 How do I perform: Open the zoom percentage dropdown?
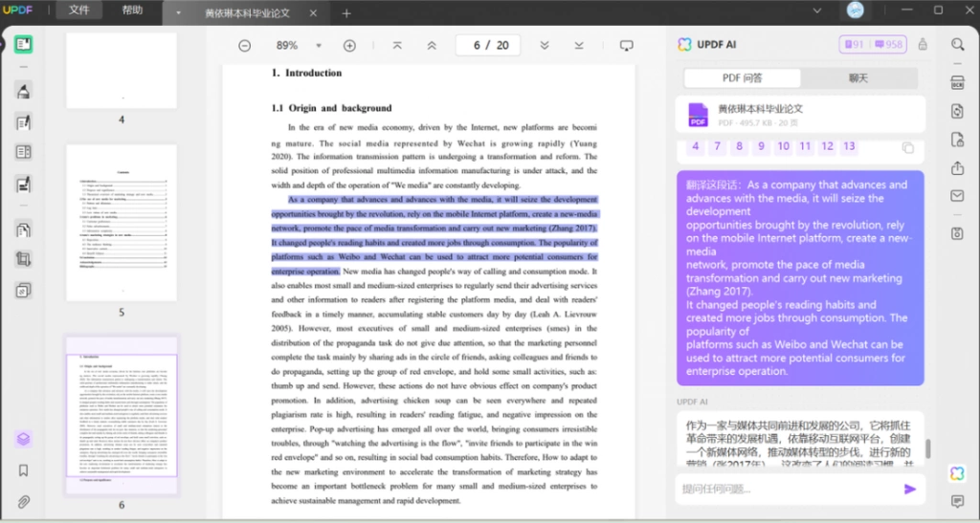point(319,46)
